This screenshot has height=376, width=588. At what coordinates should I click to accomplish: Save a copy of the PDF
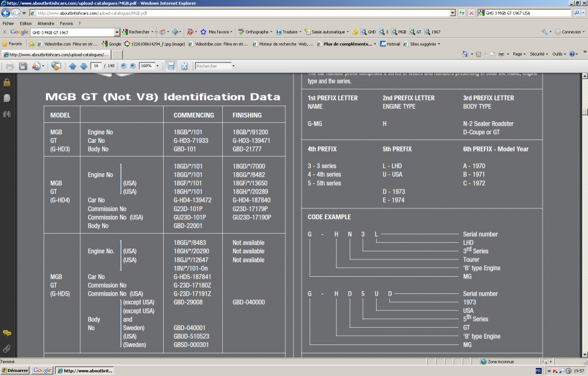click(x=23, y=67)
